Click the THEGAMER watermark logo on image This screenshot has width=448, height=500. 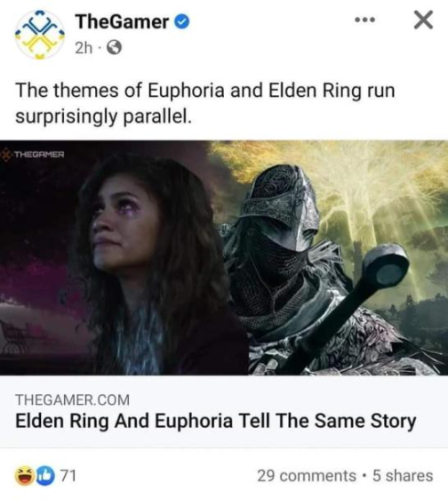pyautogui.click(x=34, y=155)
